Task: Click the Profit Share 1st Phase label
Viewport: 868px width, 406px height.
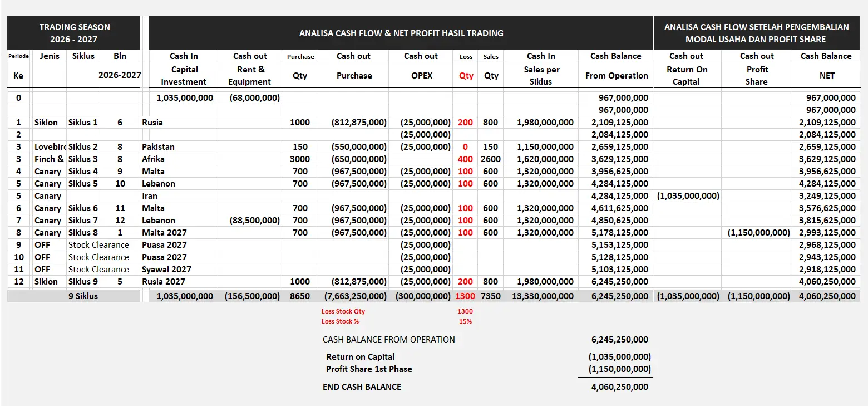Action: coord(369,369)
